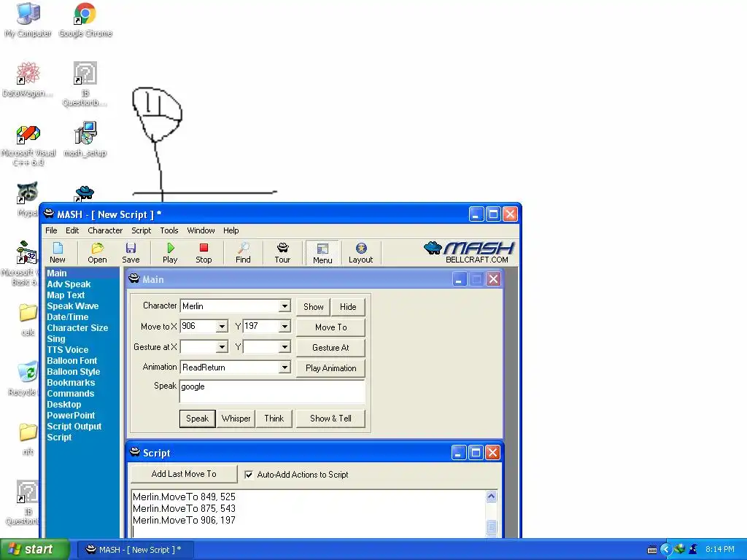Toggle the Menu panel toolbar icon
Viewport: 747px width, 560px height.
click(x=322, y=252)
